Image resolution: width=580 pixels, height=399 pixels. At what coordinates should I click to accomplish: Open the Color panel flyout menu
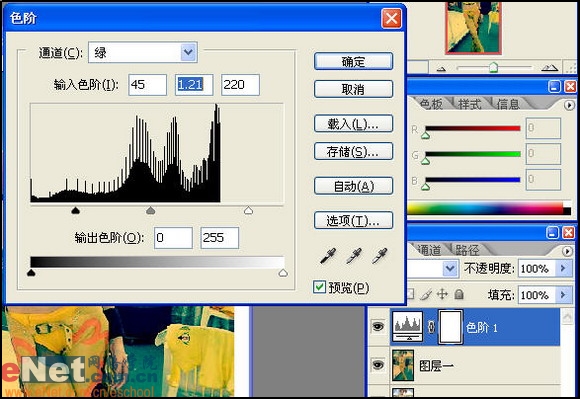pos(569,105)
